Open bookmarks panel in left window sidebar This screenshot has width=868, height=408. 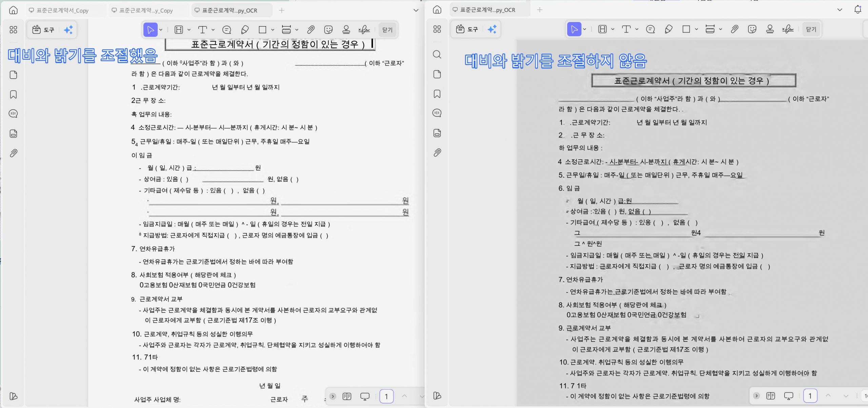coord(13,94)
